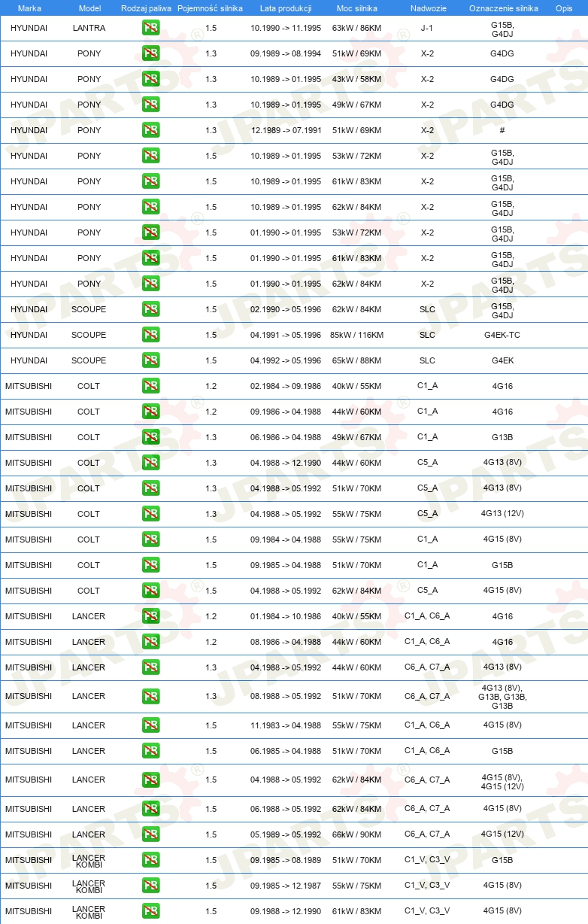This screenshot has height=924, width=588.
Task: Click petrol icon in Colt 09.1986 -> 04.1988 row
Action: pos(150,412)
